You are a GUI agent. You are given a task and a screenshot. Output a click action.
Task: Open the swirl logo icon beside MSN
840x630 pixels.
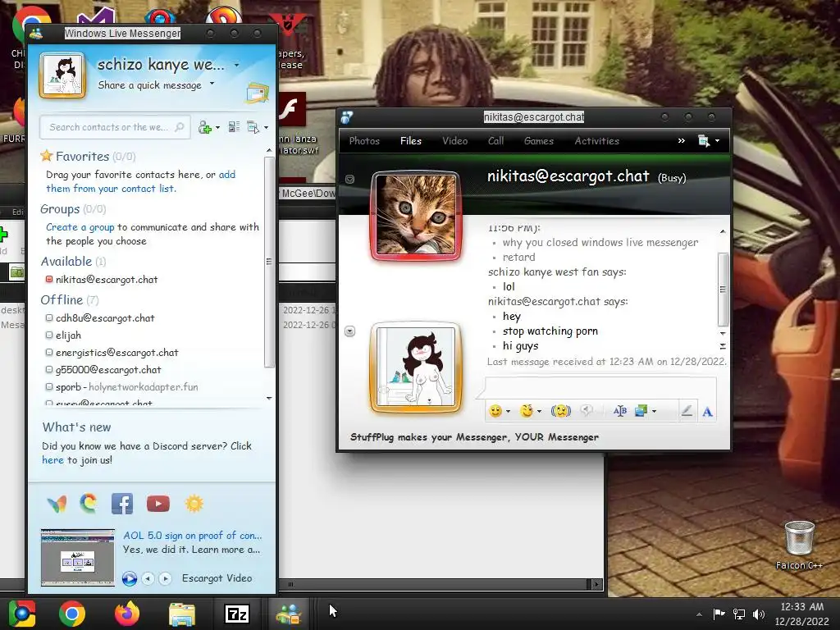(89, 504)
